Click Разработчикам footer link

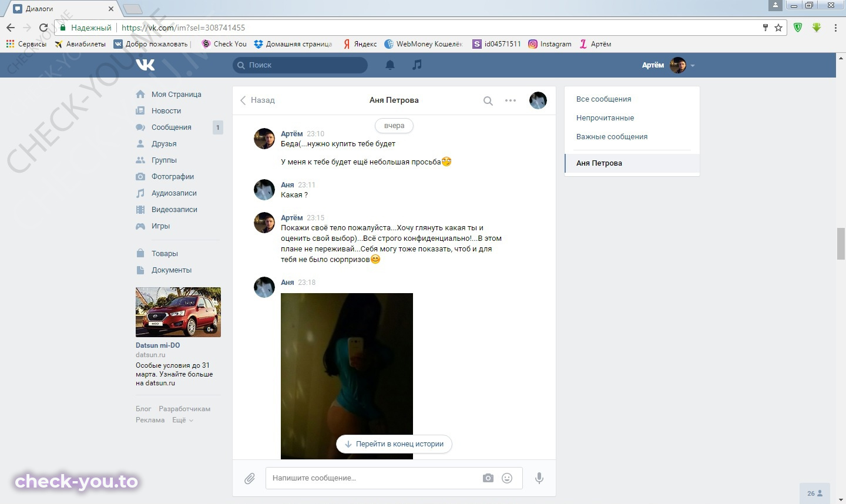click(x=184, y=409)
